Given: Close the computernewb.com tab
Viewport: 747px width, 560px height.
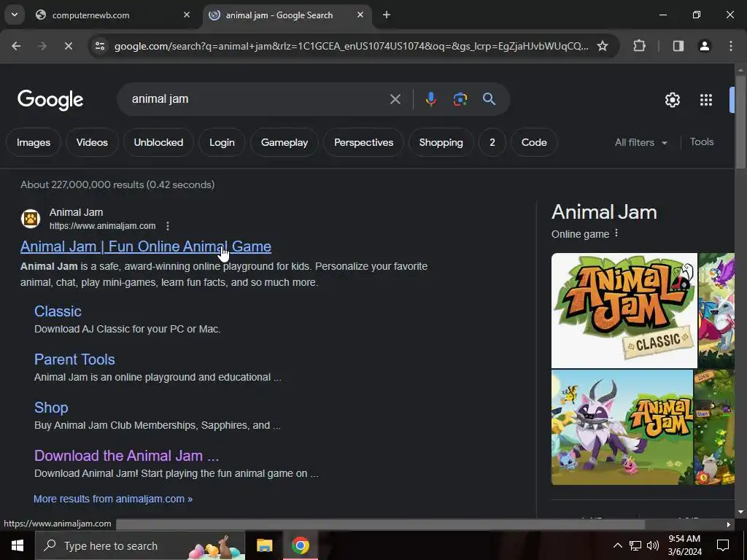Looking at the screenshot, I should (186, 15).
